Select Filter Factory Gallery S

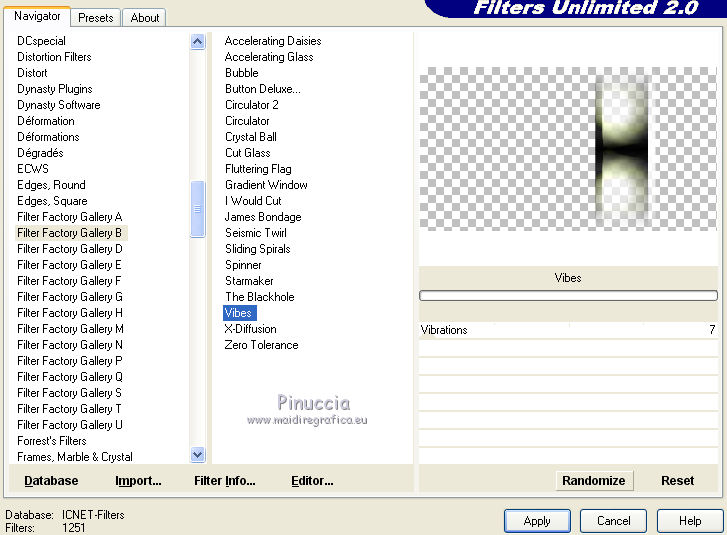click(x=69, y=393)
